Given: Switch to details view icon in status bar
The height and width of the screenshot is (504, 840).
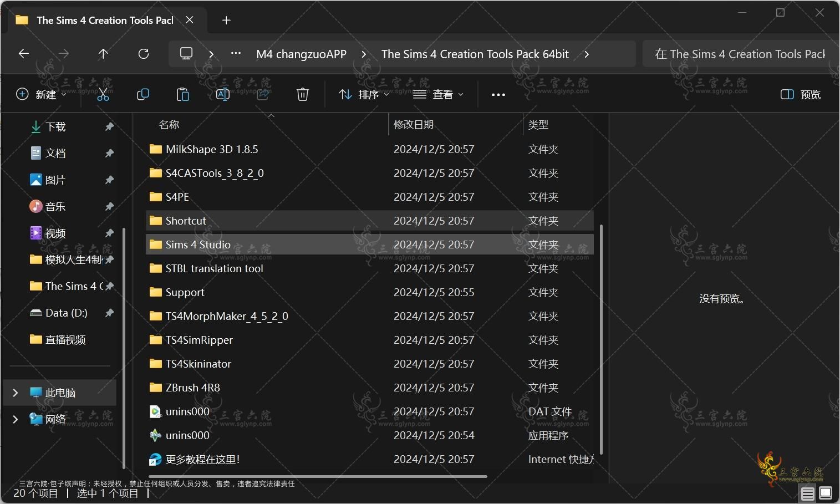Looking at the screenshot, I should [808, 493].
